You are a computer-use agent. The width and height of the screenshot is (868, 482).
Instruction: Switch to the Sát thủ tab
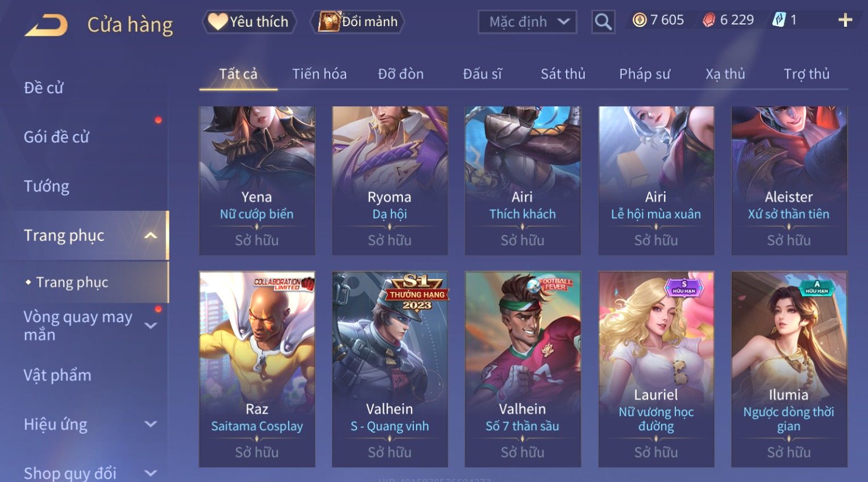[x=563, y=74]
